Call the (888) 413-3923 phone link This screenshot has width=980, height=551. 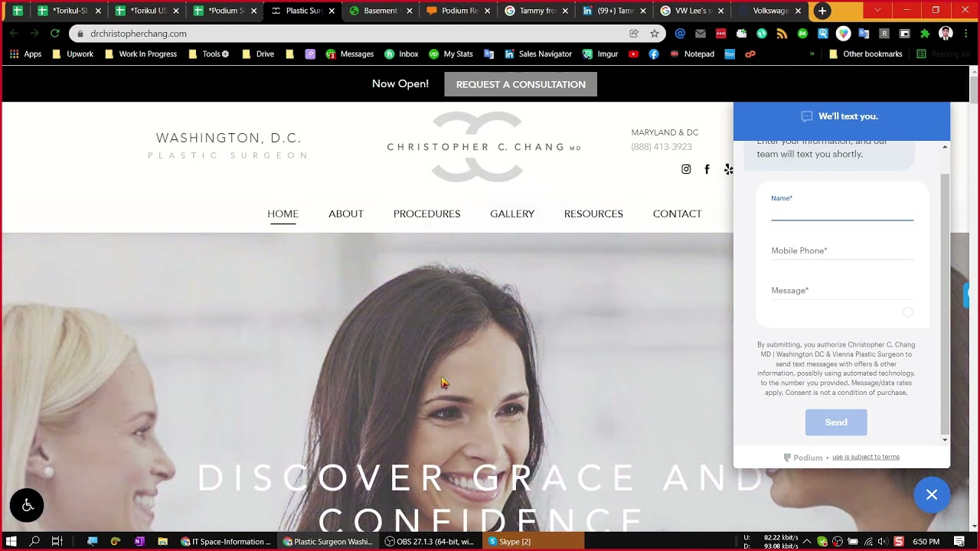click(661, 147)
